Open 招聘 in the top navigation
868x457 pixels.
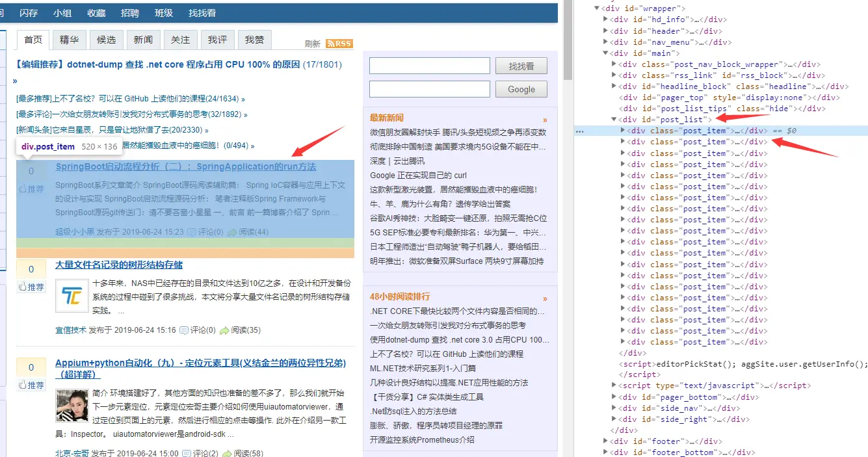click(x=130, y=13)
